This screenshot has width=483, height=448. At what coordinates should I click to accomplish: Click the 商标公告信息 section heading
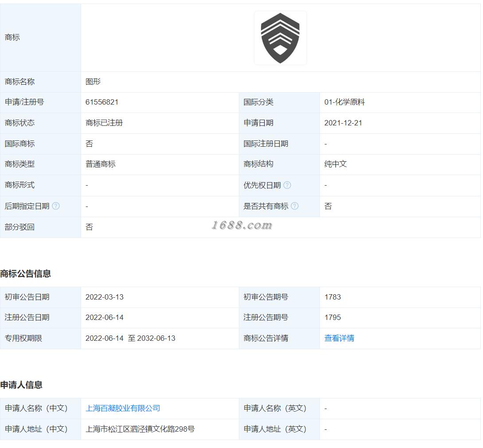point(25,273)
